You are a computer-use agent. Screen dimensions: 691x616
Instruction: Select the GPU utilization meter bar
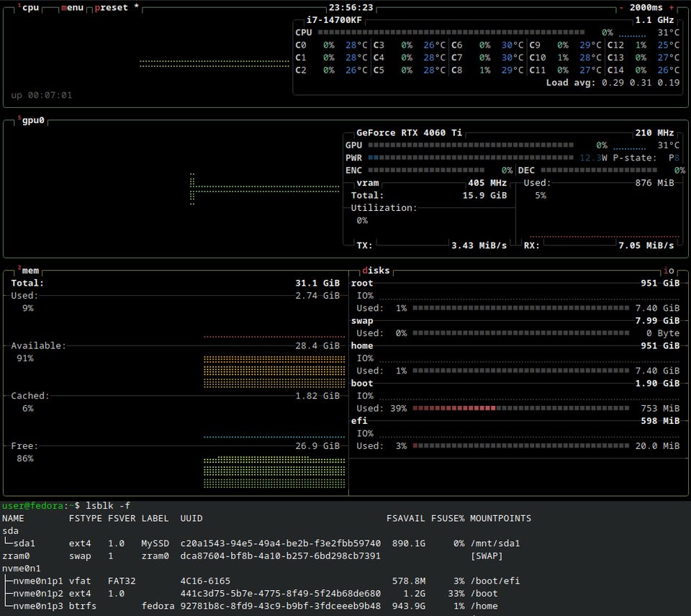pos(471,145)
